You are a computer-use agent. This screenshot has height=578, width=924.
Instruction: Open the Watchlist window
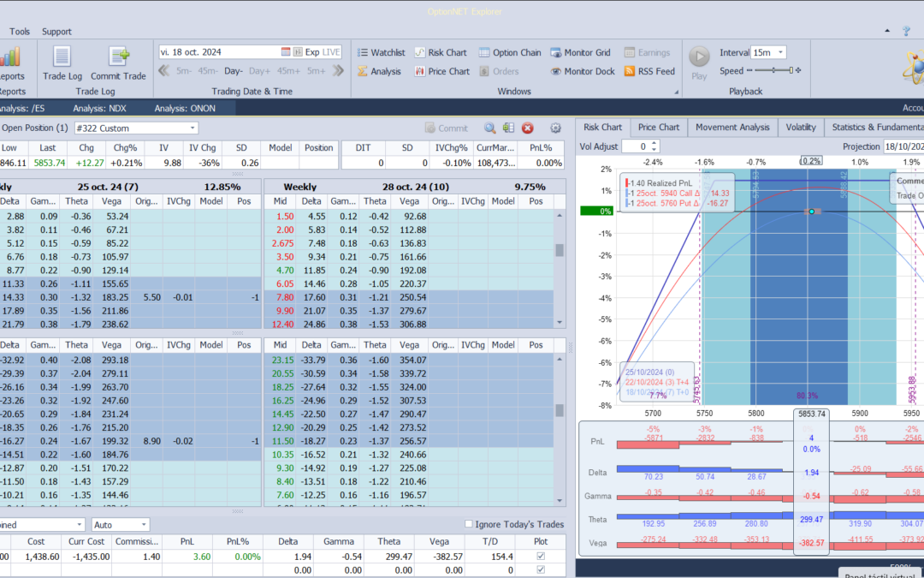381,52
